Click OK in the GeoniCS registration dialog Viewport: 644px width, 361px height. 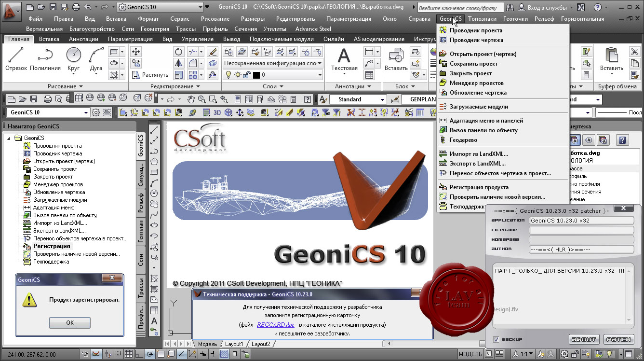point(69,323)
